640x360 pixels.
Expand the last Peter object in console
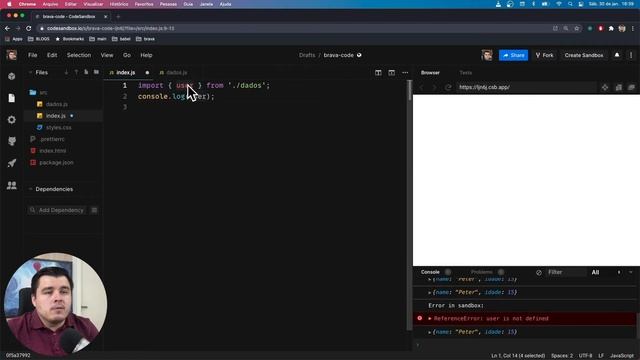click(430, 332)
